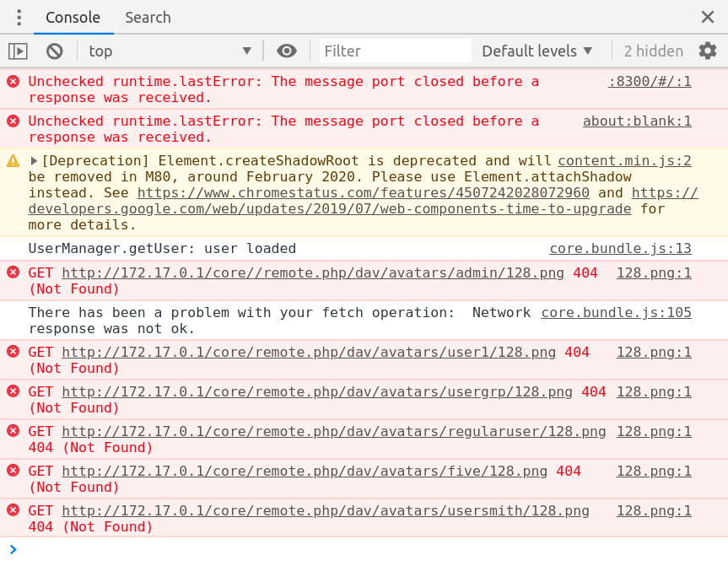Show the 2 hidden messages
Image resolution: width=728 pixels, height=566 pixels.
coord(653,51)
